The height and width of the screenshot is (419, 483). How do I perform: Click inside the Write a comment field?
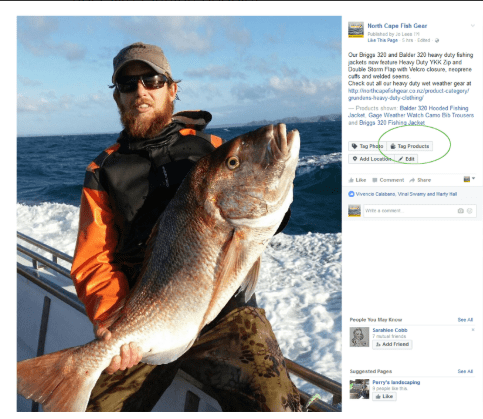(411, 211)
